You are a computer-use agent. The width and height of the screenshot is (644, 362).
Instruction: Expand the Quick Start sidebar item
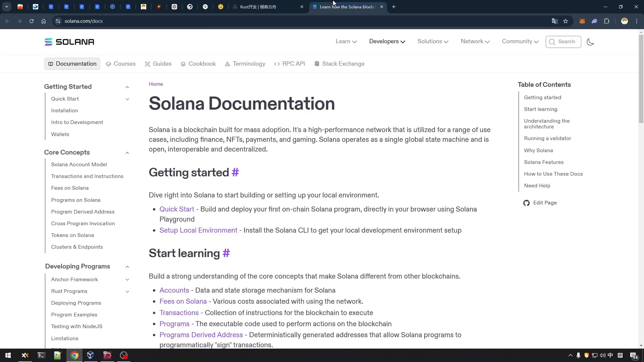127,99
